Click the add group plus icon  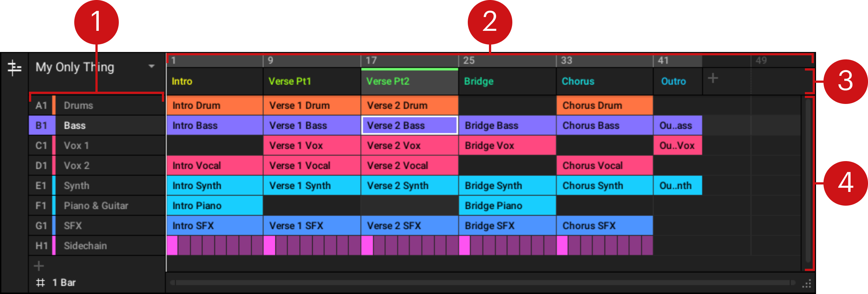click(x=39, y=266)
